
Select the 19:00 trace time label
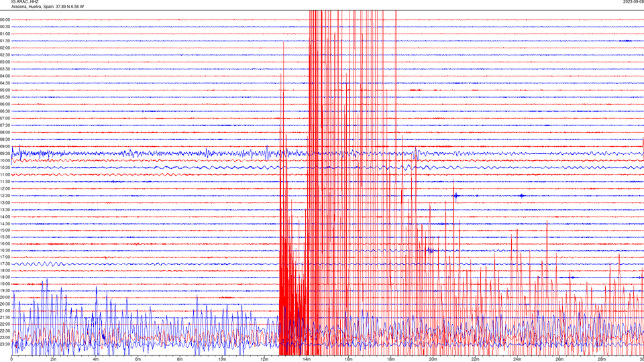tap(5, 284)
